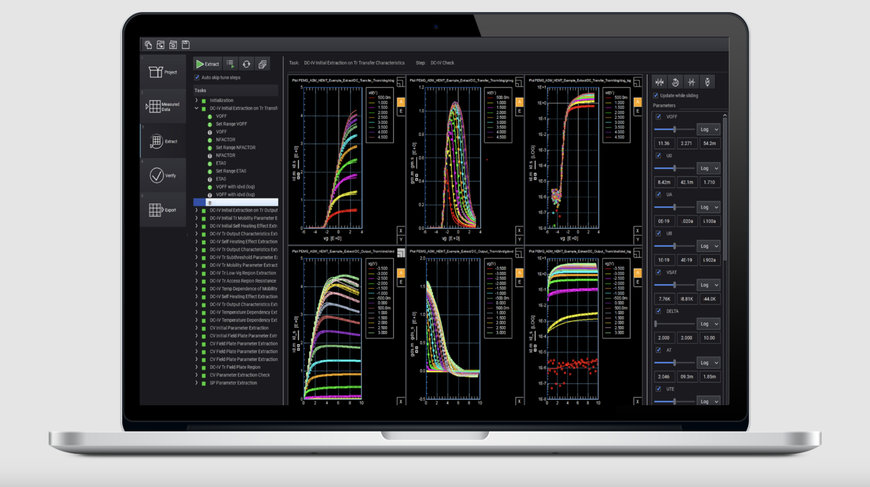This screenshot has width=870, height=487.
Task: Click the third icon in the top file toolbar
Action: (173, 45)
